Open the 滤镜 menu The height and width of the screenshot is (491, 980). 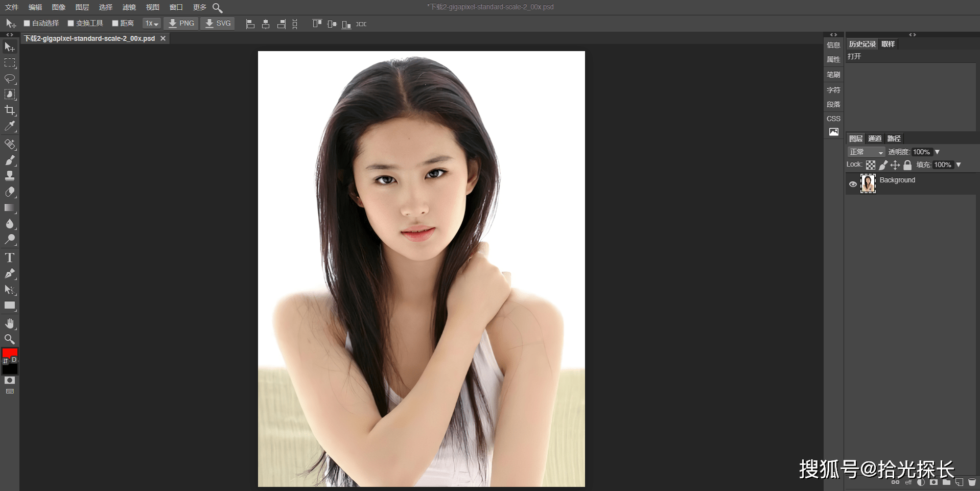click(129, 7)
